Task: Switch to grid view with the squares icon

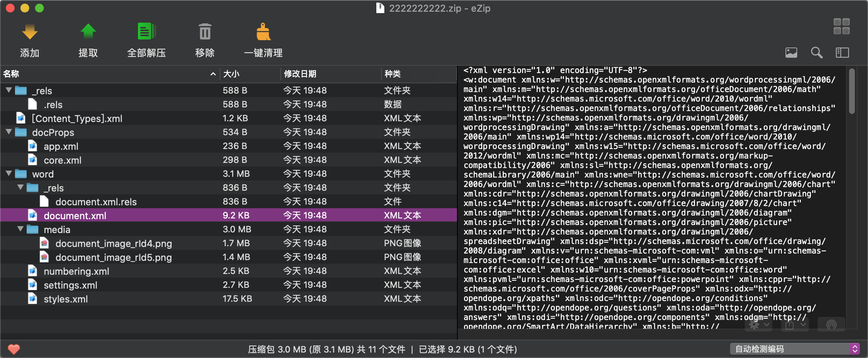Action: [x=842, y=27]
